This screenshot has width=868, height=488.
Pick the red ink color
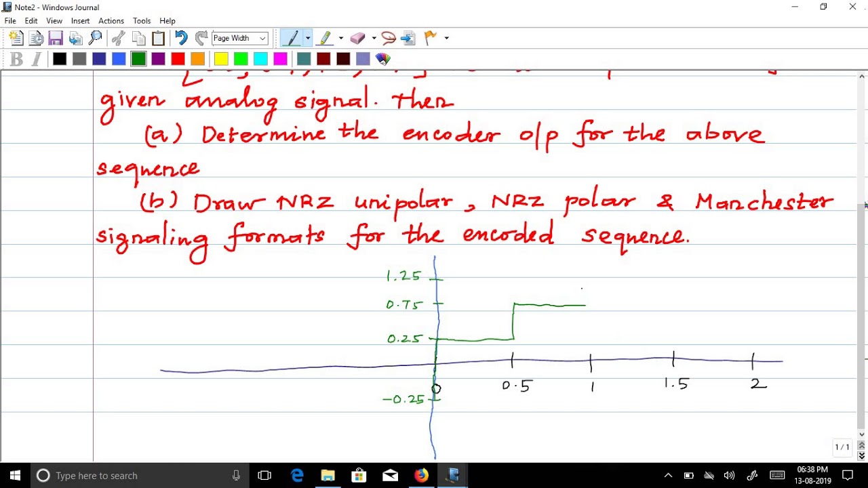tap(178, 59)
